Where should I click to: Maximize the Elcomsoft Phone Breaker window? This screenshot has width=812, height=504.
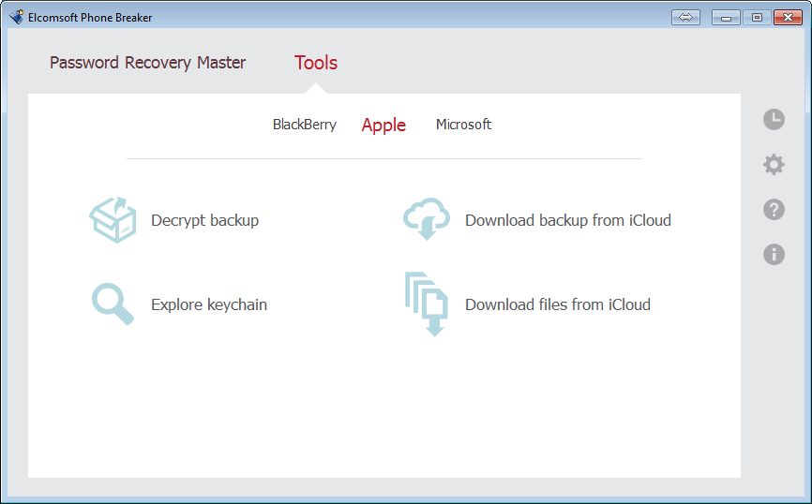757,18
